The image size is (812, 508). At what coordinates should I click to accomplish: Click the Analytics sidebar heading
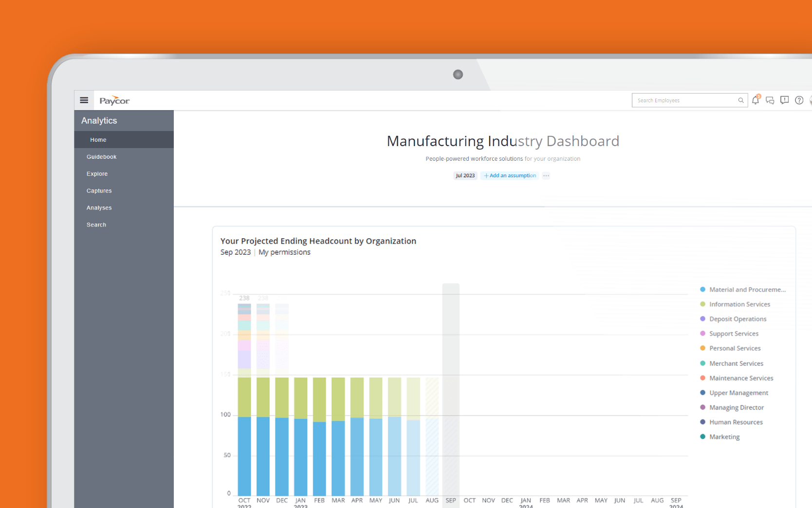[99, 121]
